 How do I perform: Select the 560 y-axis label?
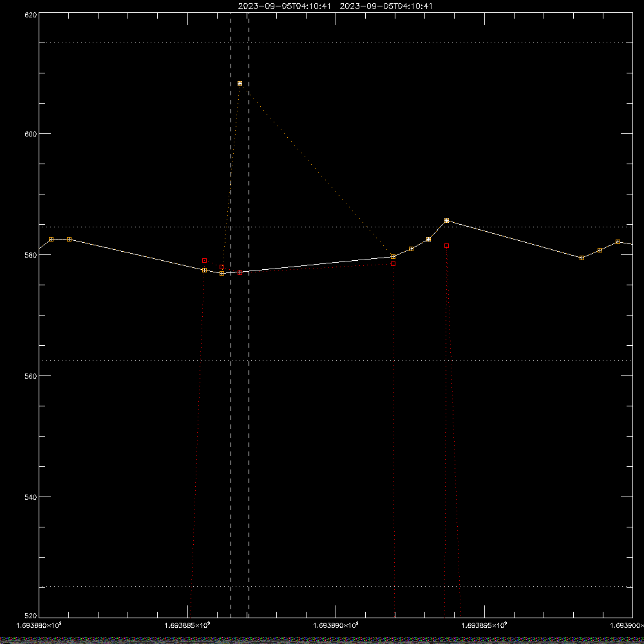pos(31,376)
